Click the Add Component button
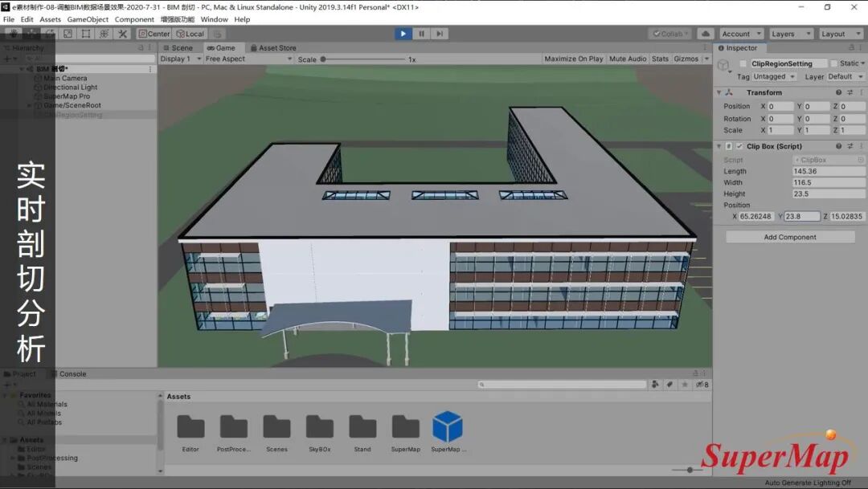Viewport: 868px width, 489px height. coord(790,238)
